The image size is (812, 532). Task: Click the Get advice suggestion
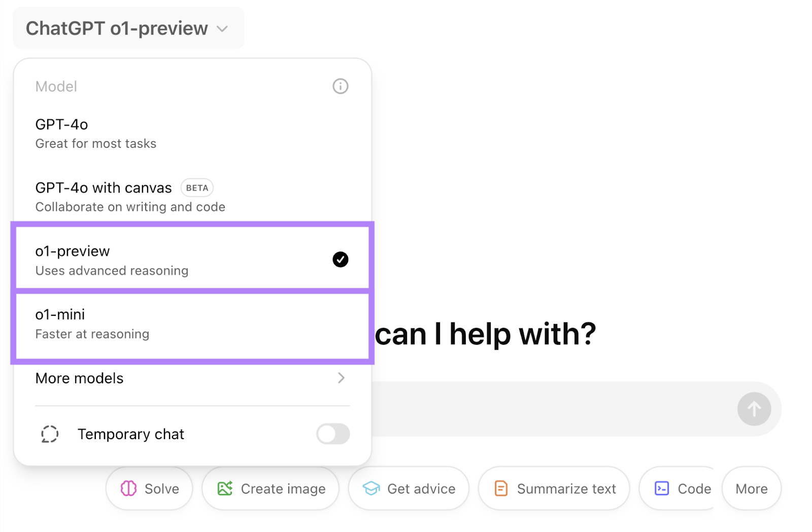coord(409,488)
